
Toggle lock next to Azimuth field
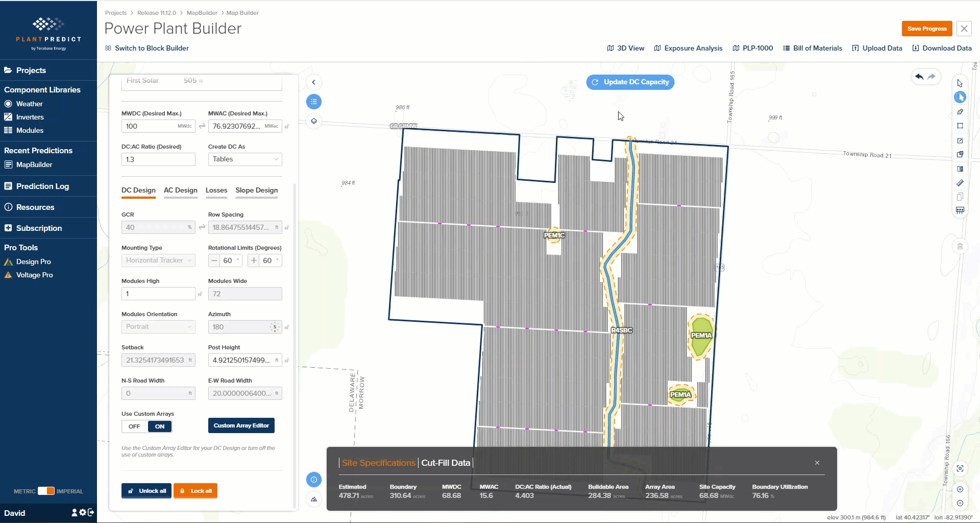point(287,327)
